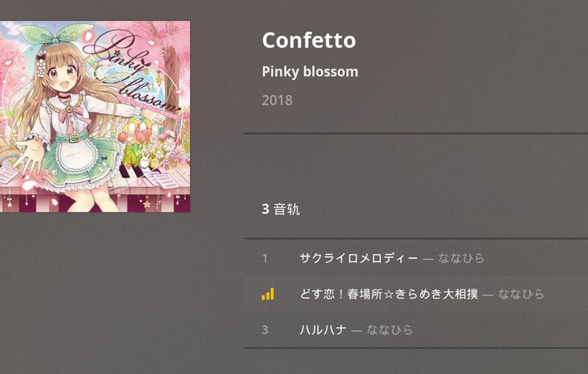
Task: Play the track ハルハナ
Action: [x=322, y=330]
